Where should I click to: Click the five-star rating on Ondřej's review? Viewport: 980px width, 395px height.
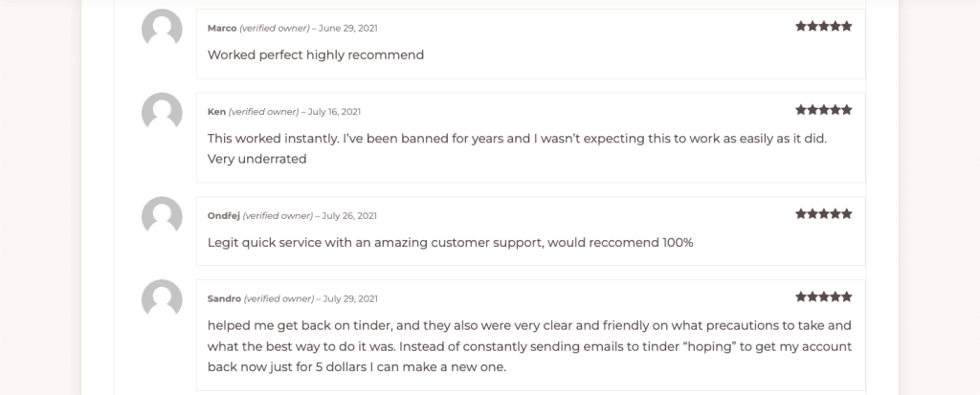(x=823, y=214)
